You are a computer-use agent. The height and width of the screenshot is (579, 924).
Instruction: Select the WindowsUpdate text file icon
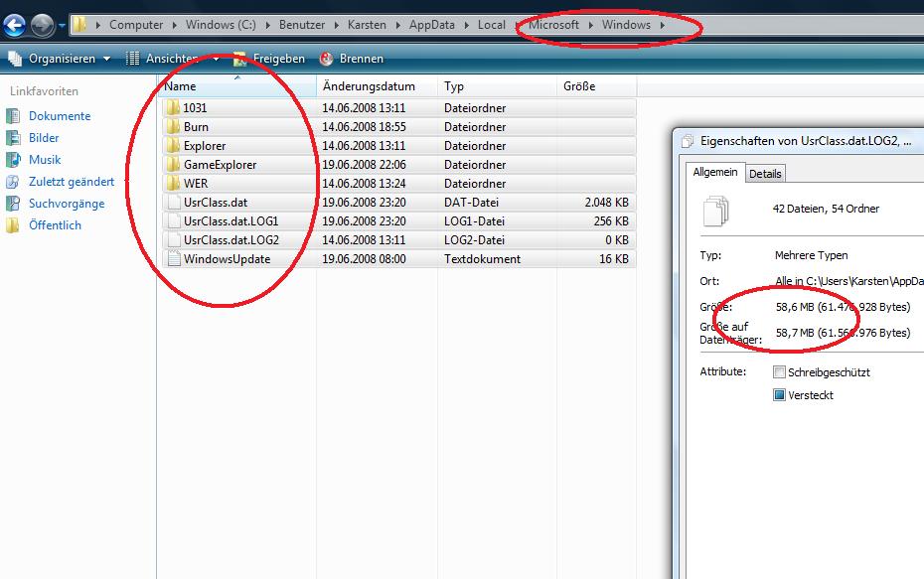pos(173,258)
